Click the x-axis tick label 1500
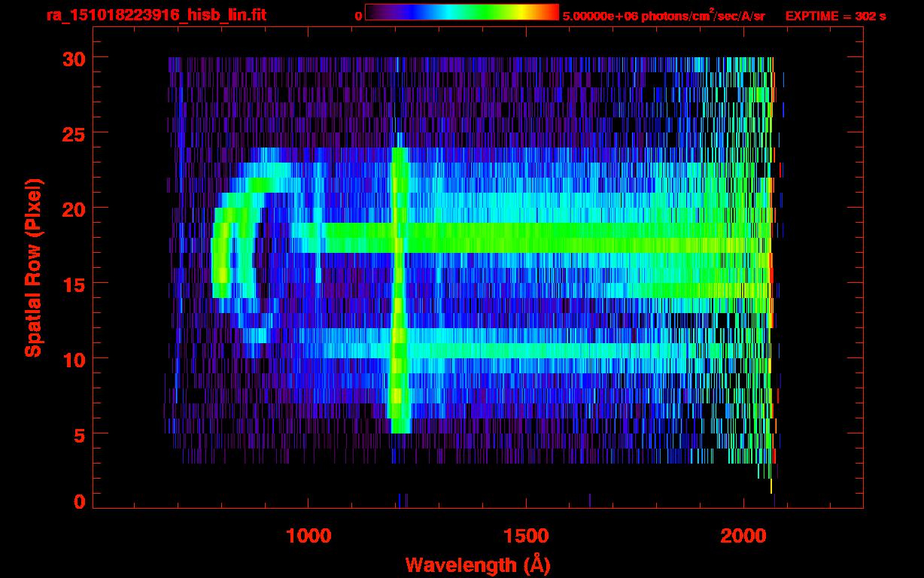 click(525, 536)
